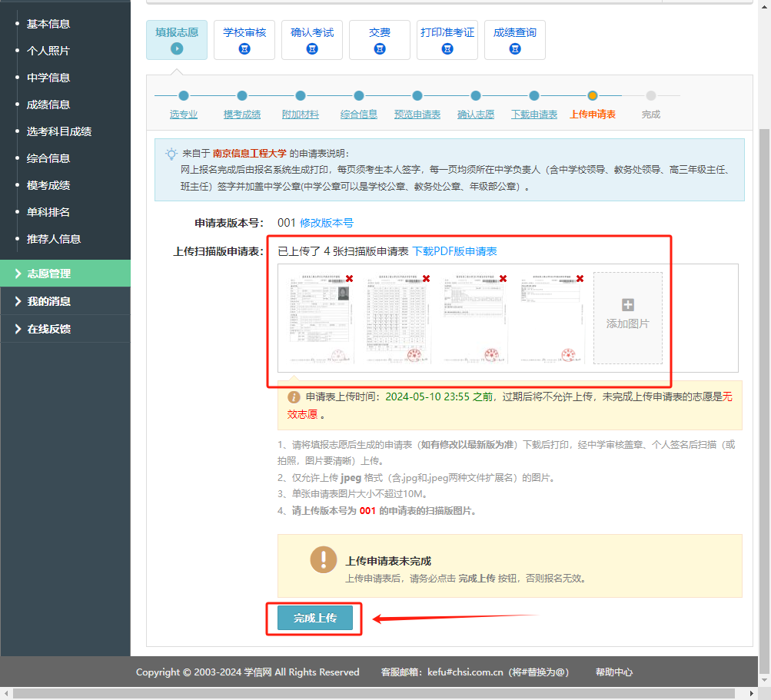Select the 填报志愿 stage tab
The height and width of the screenshot is (700, 771).
tap(177, 40)
